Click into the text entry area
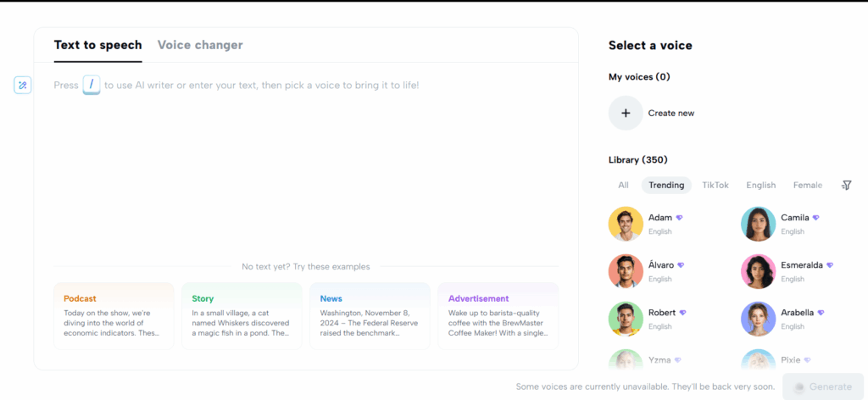This screenshot has width=868, height=400. (306, 166)
